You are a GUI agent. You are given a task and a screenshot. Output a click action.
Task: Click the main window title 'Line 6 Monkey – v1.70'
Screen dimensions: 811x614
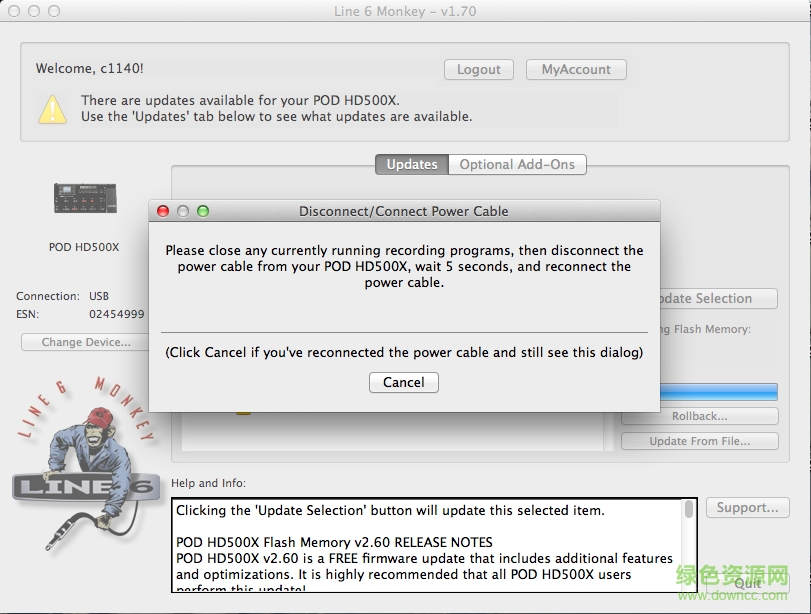[405, 11]
